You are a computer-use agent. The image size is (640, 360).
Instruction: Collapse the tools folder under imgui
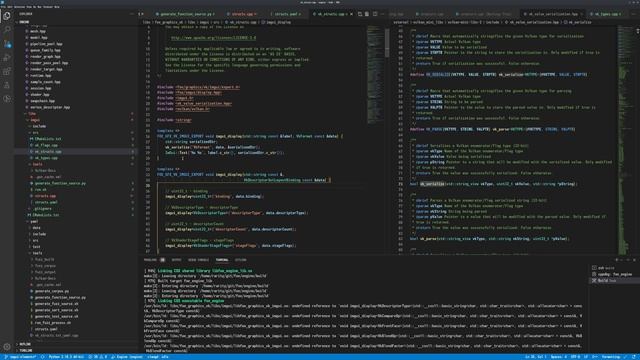pos(37,164)
